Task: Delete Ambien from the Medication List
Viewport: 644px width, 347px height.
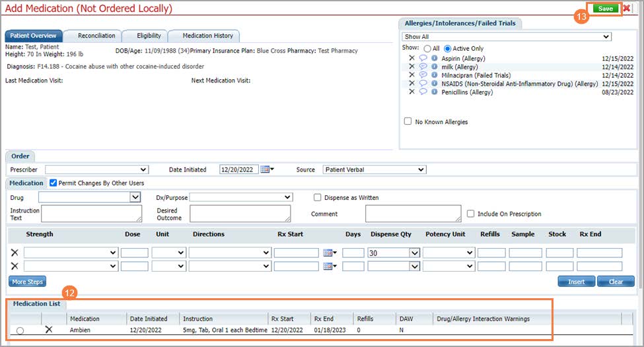Action: coord(49,329)
